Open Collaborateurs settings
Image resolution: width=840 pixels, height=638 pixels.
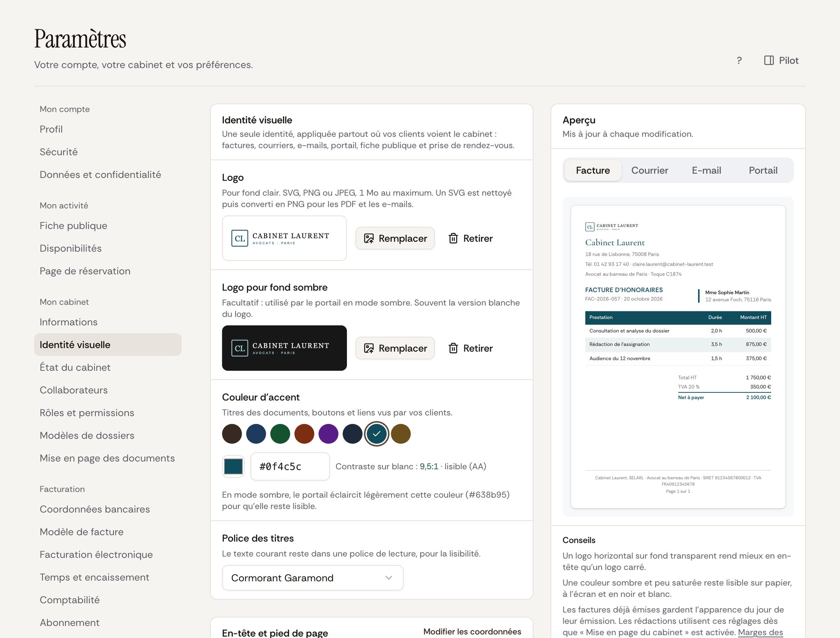(108, 390)
